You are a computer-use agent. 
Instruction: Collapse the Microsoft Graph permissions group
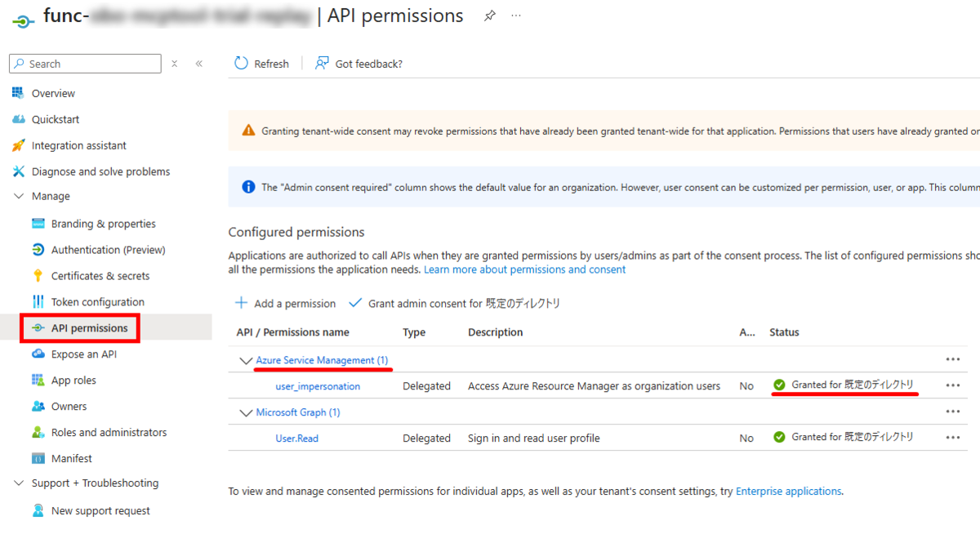point(246,412)
